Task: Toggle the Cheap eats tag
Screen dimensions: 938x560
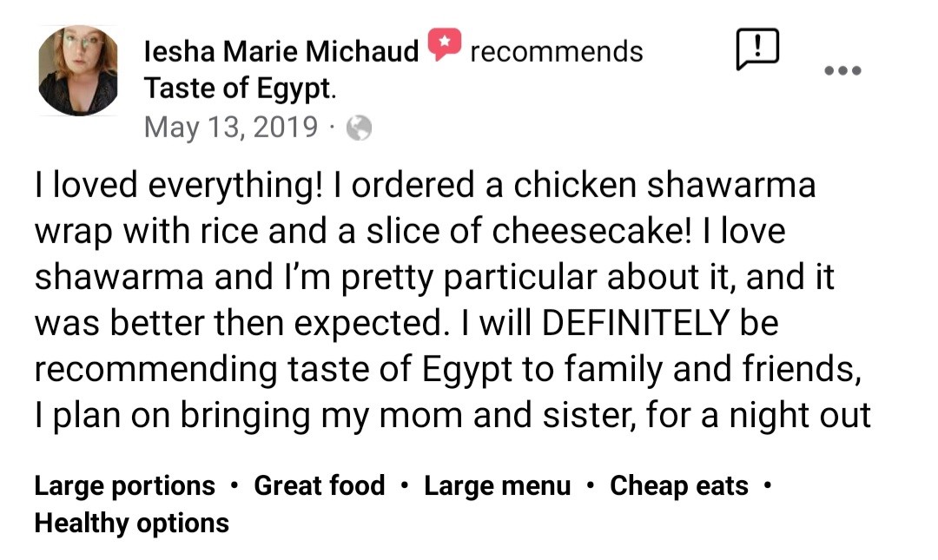Action: [679, 485]
